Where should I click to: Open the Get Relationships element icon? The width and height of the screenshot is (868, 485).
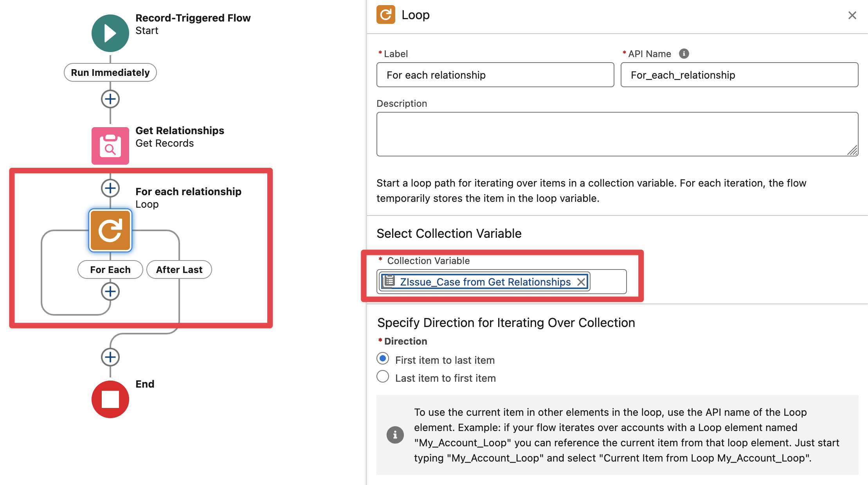(x=110, y=145)
